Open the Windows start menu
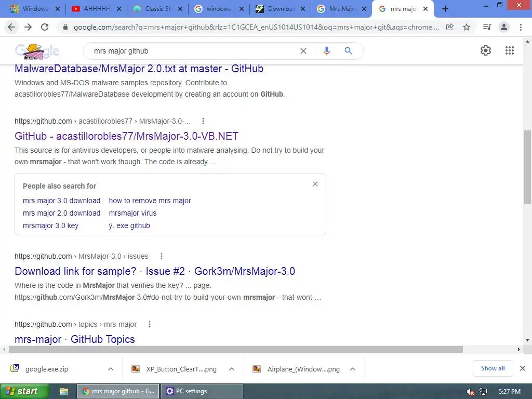This screenshot has height=399, width=532. tap(24, 392)
